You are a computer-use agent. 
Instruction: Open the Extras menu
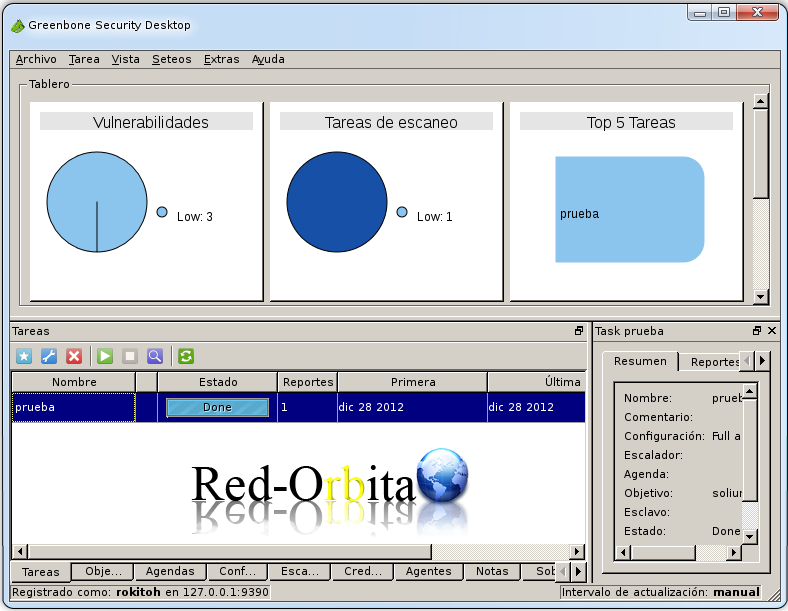tap(221, 59)
